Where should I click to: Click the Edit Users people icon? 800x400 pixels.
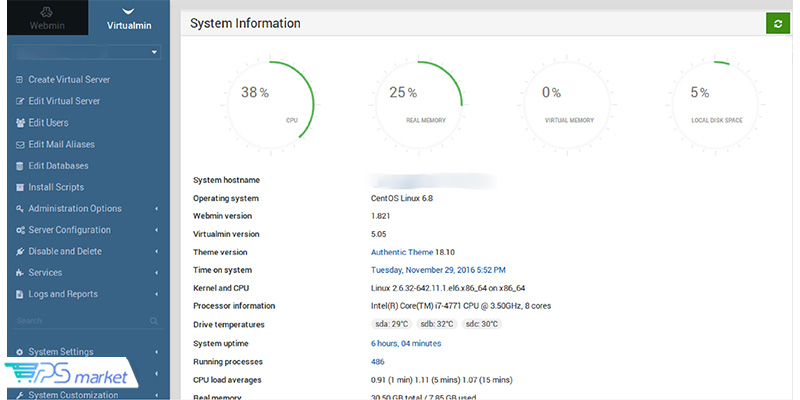tap(20, 123)
